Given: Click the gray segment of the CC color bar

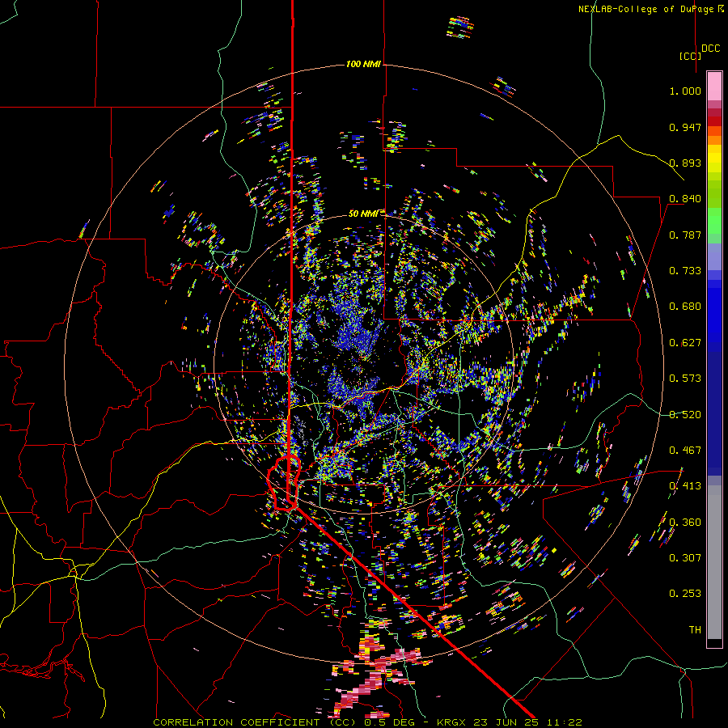Looking at the screenshot, I should coord(714,562).
